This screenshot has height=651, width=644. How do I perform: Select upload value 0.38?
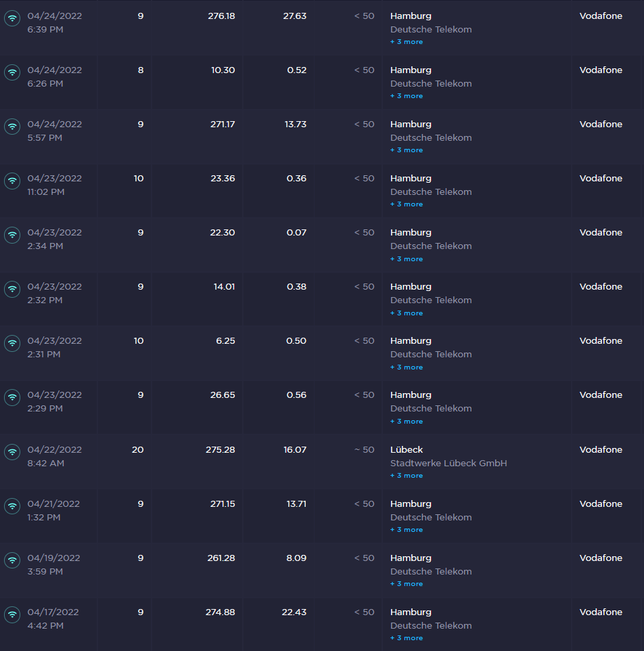[x=297, y=287]
